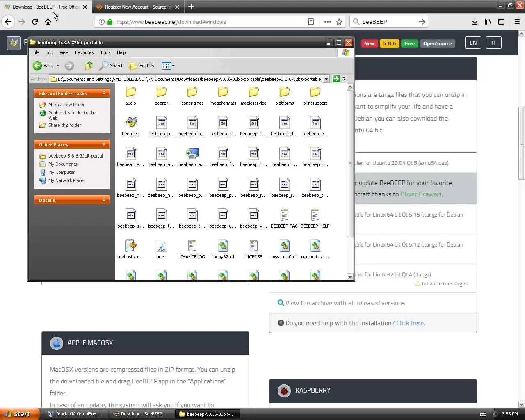525x420 pixels.
Task: Open the View menu
Action: (64, 52)
